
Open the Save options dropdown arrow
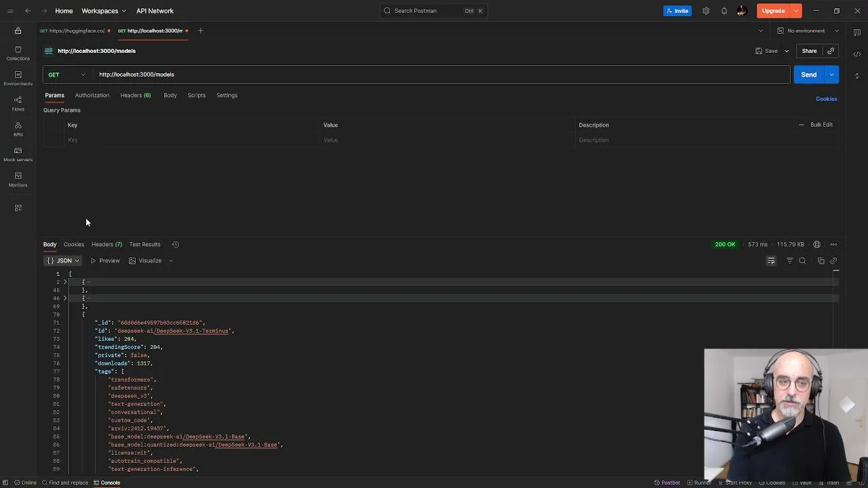787,51
